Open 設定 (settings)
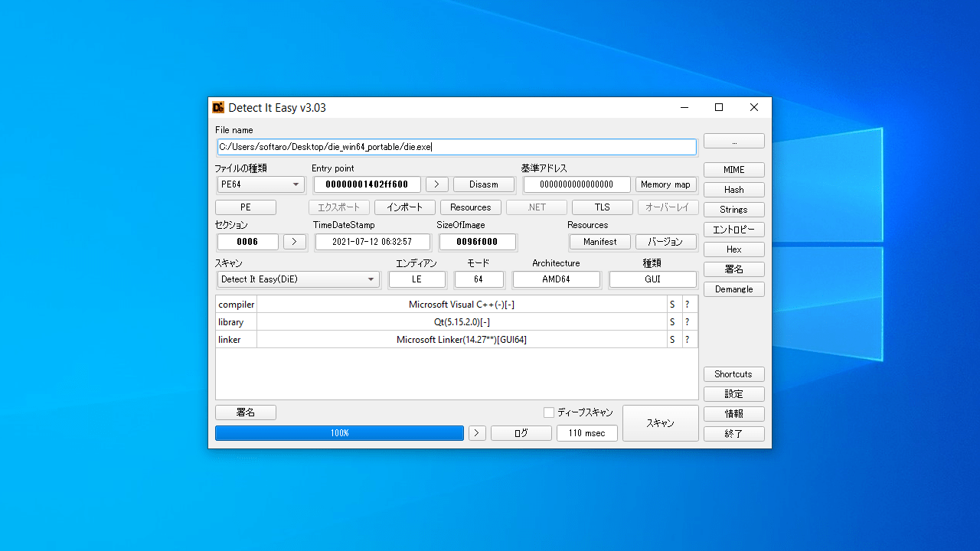 [x=733, y=394]
